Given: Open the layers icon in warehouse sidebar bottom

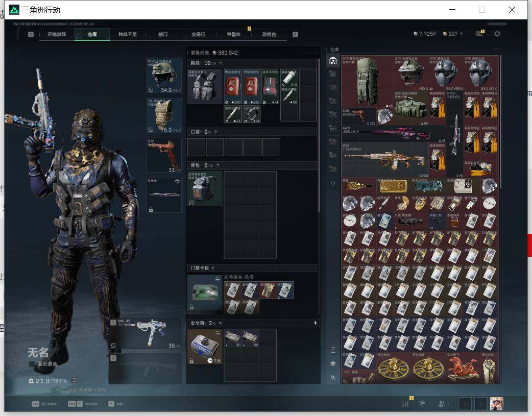Looking at the screenshot, I should pos(333,364).
